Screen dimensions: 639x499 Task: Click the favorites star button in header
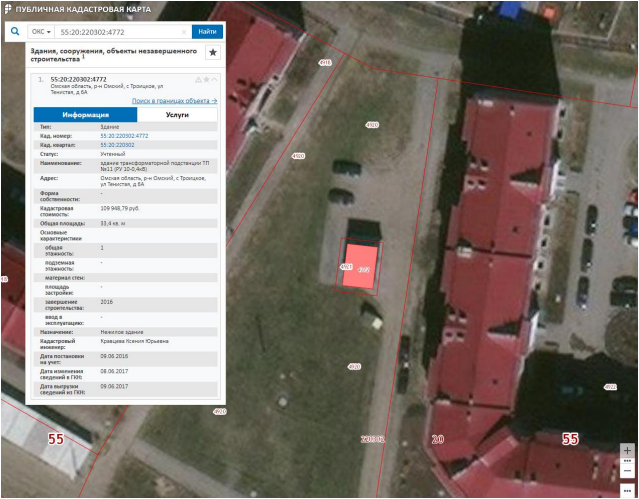212,52
